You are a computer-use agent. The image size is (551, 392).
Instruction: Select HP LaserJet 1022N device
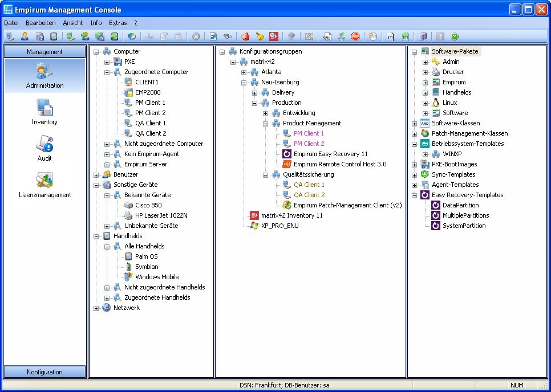[x=161, y=215]
